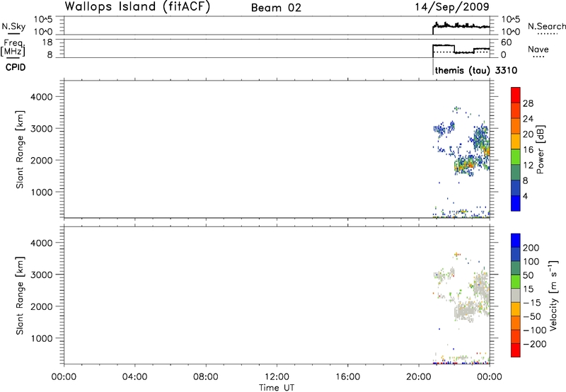Click the "Time UT" axis title
Viewport: 566px width, 392px height.
tap(277, 388)
